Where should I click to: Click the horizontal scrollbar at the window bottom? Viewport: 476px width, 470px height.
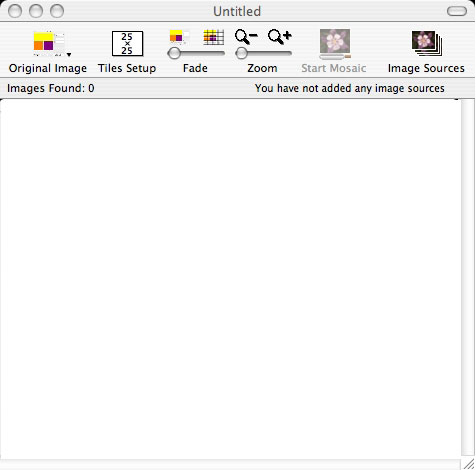click(x=231, y=464)
